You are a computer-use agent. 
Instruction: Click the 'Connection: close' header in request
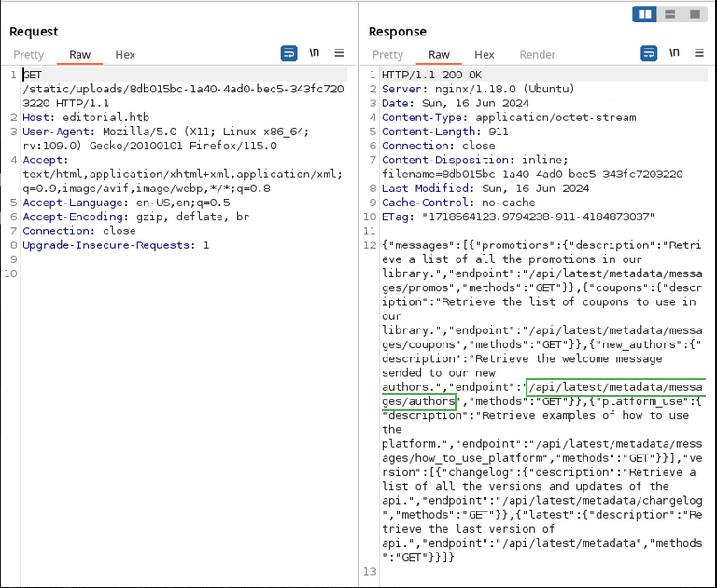79,231
